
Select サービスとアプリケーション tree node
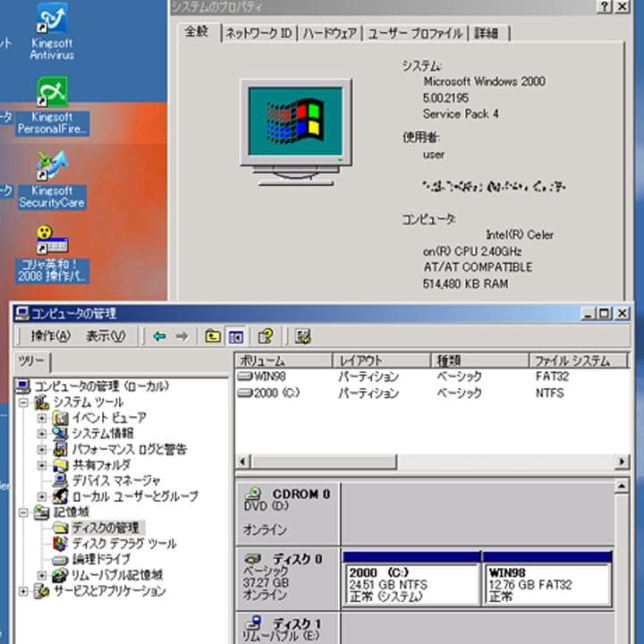click(110, 590)
